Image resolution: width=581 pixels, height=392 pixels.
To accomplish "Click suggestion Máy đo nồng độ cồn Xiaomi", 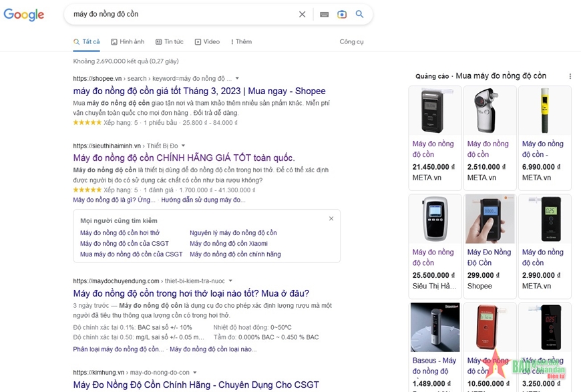I will click(x=228, y=244).
